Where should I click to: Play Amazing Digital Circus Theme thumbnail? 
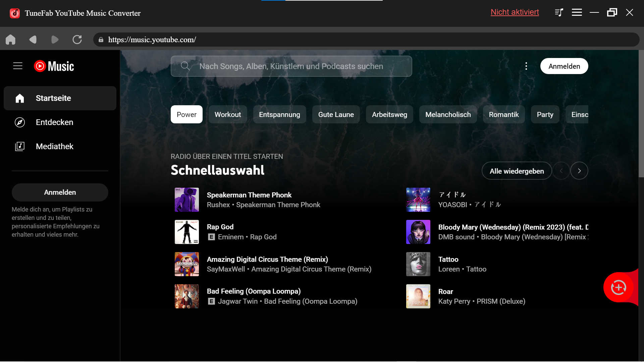[187, 264]
